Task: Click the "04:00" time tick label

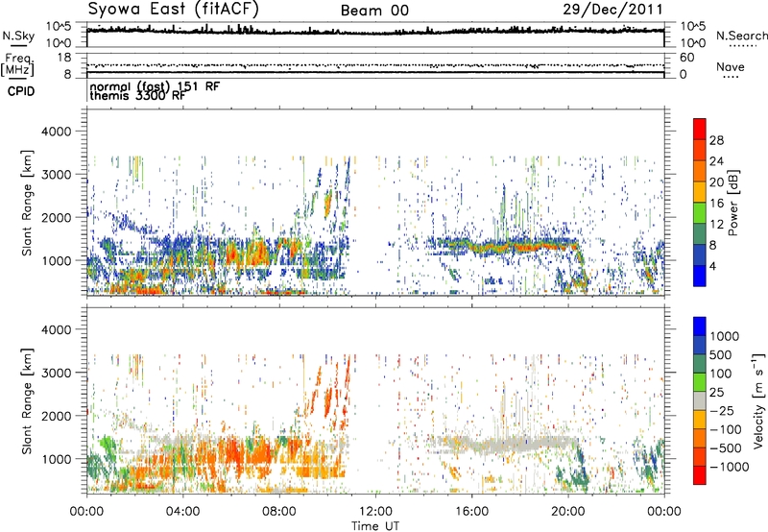Action: tap(182, 512)
